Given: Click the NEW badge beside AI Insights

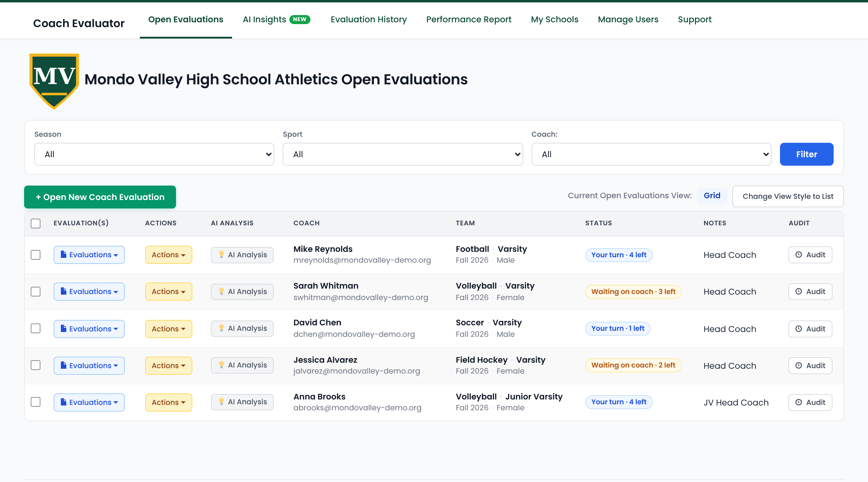Looking at the screenshot, I should pyautogui.click(x=300, y=20).
